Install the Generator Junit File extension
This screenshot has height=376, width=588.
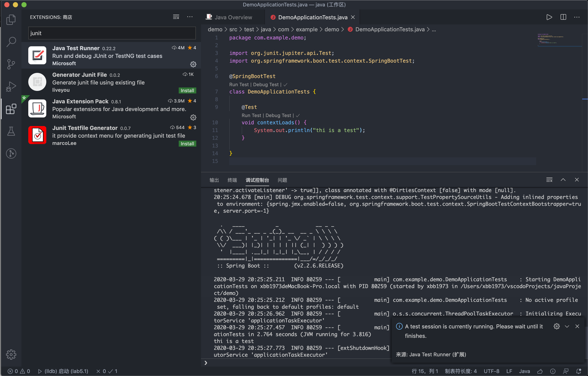[x=187, y=90]
